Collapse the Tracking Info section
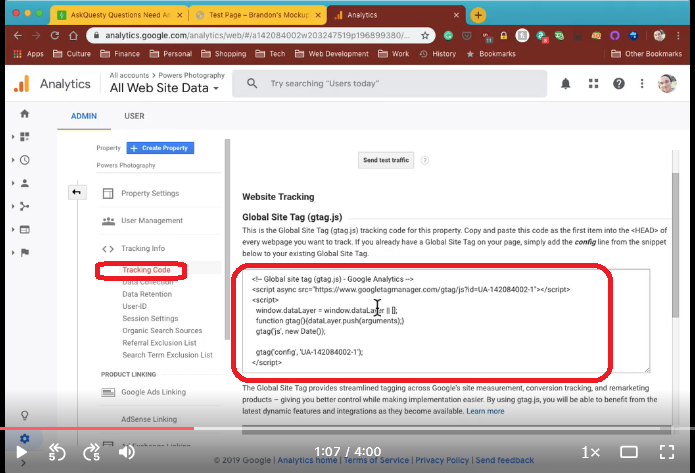695x473 pixels. click(x=143, y=248)
